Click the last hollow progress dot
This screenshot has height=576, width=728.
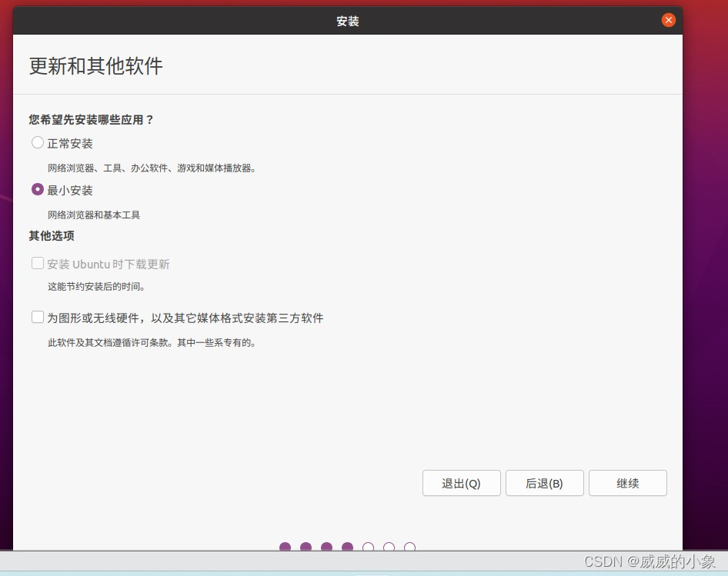410,547
